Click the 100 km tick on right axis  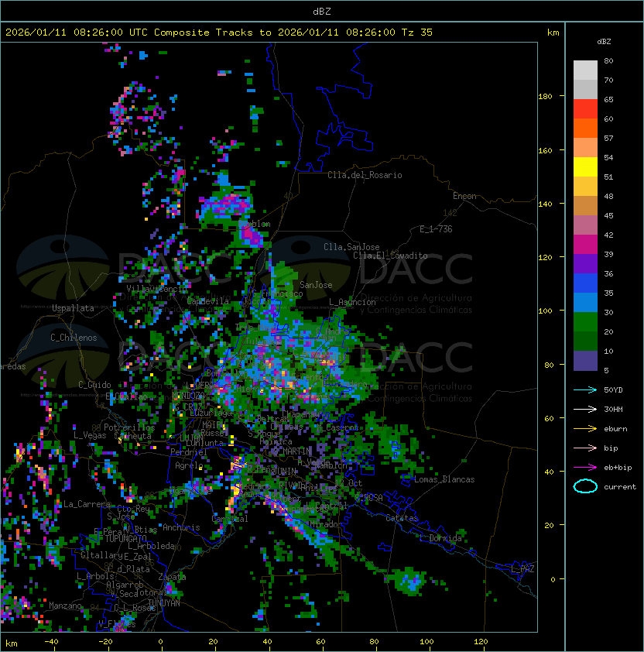(545, 311)
